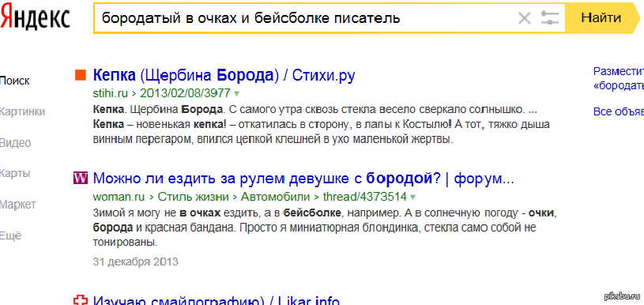Image resolution: width=644 pixels, height=305 pixels.
Task: Click the woman.ru W favicon
Action: 81,178
